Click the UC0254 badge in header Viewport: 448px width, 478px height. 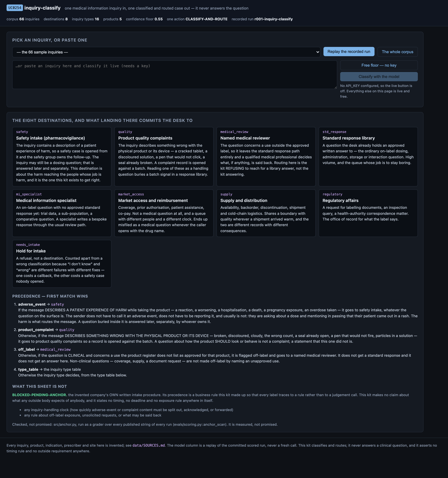click(15, 8)
